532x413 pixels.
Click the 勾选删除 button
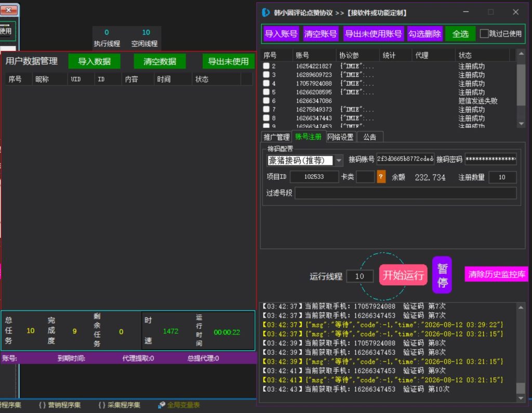pos(424,34)
